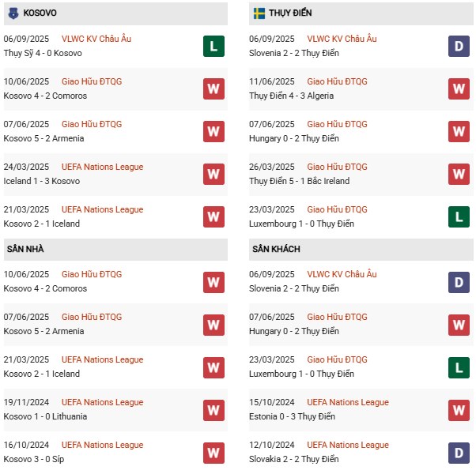The width and height of the screenshot is (476, 474).
Task: Select the Sân Khách section header
Action: click(276, 249)
